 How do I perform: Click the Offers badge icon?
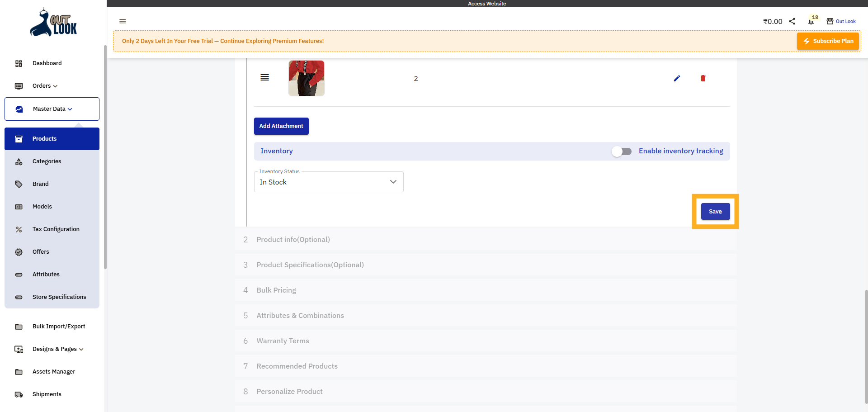[19, 252]
